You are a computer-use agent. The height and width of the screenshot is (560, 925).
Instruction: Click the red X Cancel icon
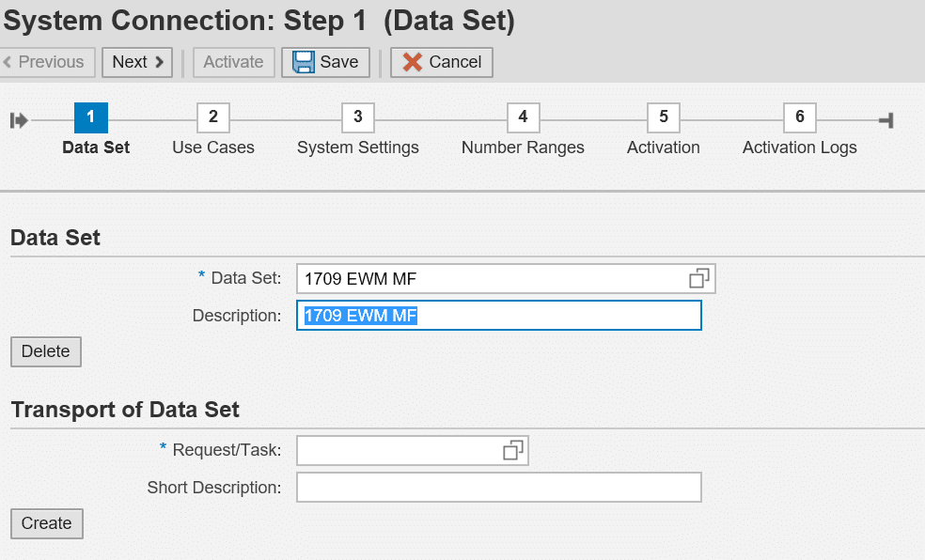(412, 62)
